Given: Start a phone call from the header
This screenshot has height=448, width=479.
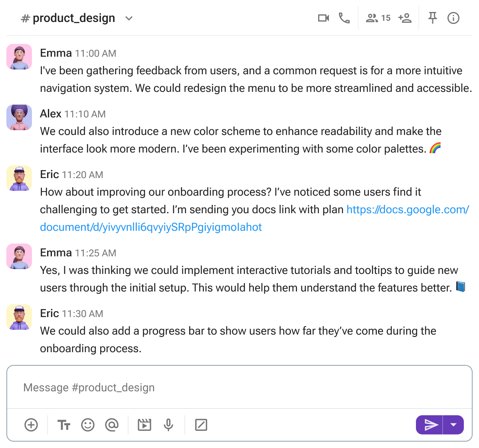Looking at the screenshot, I should 344,18.
